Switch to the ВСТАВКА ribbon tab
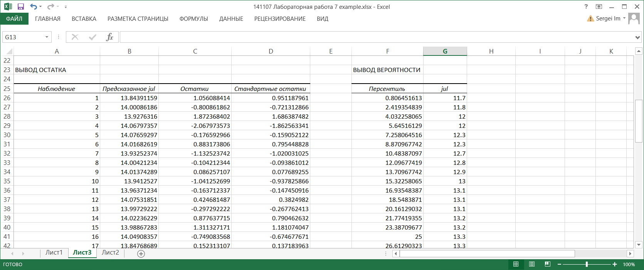Screen dimensions: 644x270 [84, 19]
